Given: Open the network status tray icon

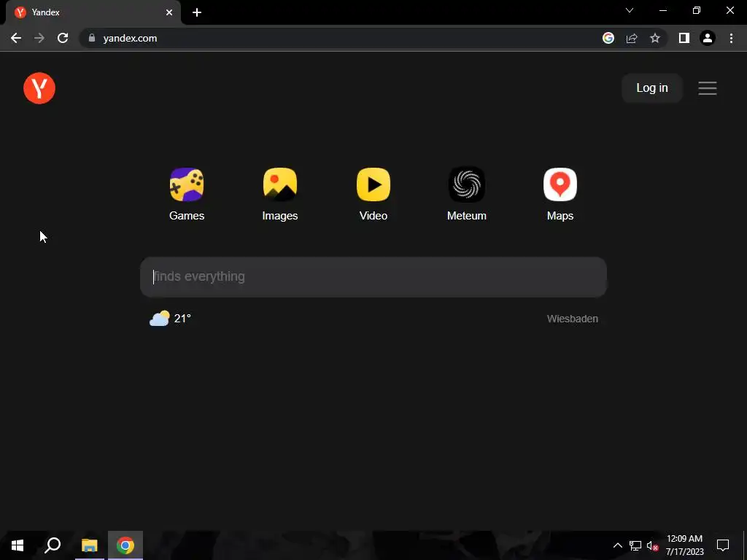Looking at the screenshot, I should click(x=635, y=545).
